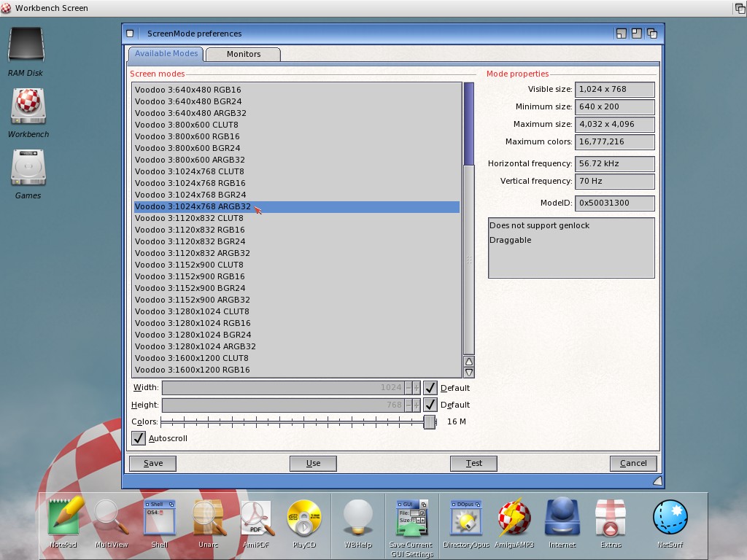Click the Colors slider knob

click(x=430, y=421)
